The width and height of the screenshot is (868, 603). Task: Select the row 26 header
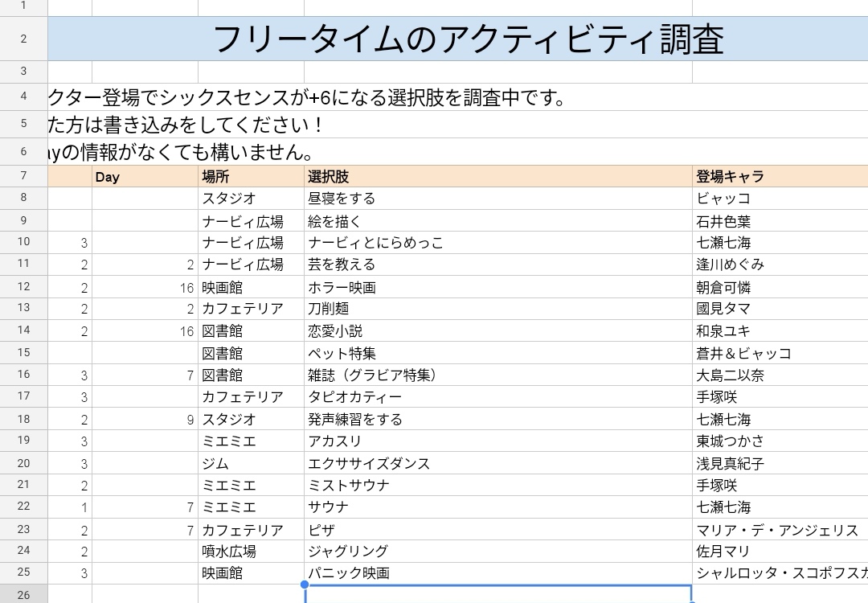tap(23, 595)
